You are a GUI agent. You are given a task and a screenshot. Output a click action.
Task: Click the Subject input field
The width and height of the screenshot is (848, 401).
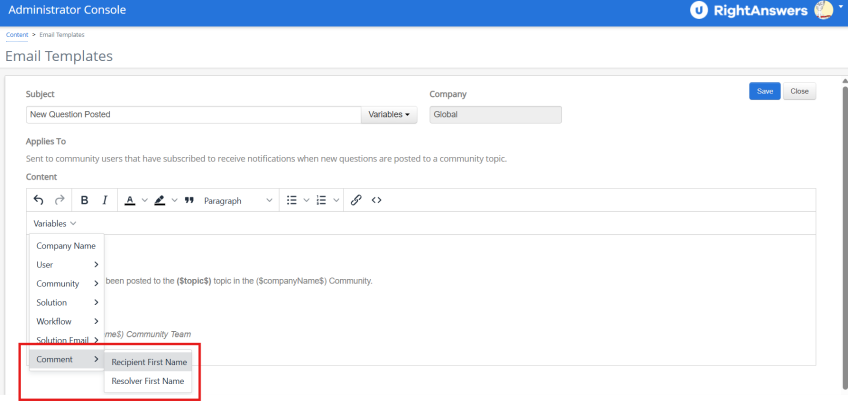[193, 115]
